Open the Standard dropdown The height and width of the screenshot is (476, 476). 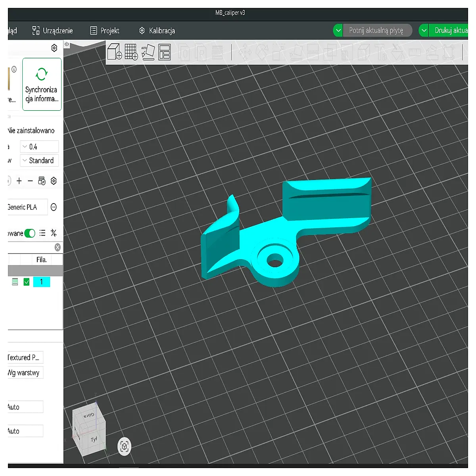click(39, 161)
